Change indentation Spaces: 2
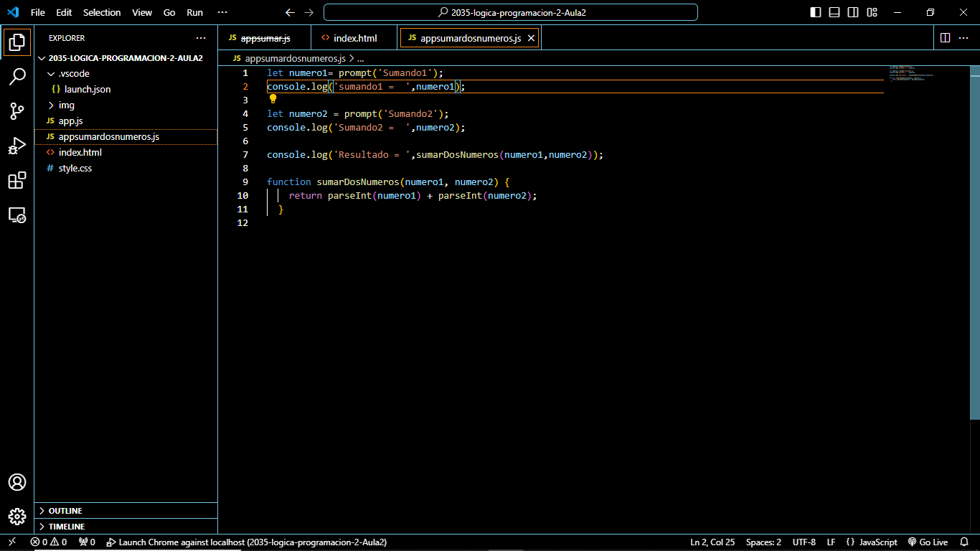Image resolution: width=980 pixels, height=551 pixels. click(763, 542)
